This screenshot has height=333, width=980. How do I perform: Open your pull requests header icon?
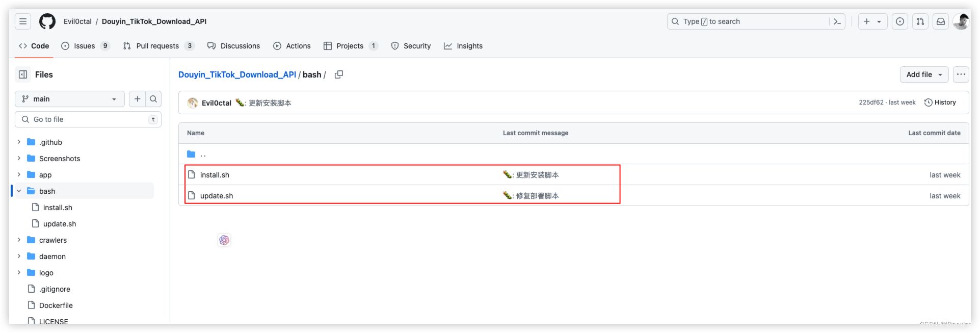pyautogui.click(x=920, y=21)
